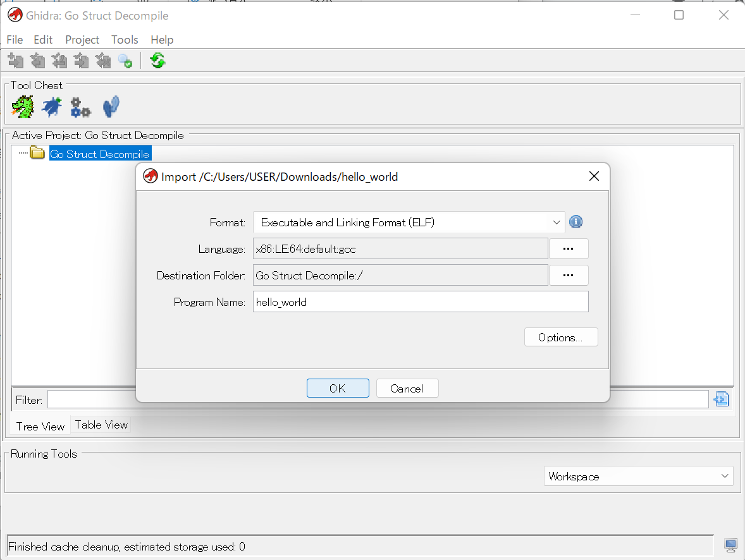This screenshot has width=745, height=560.
Task: Click the green refresh toolbar icon
Action: 157,60
